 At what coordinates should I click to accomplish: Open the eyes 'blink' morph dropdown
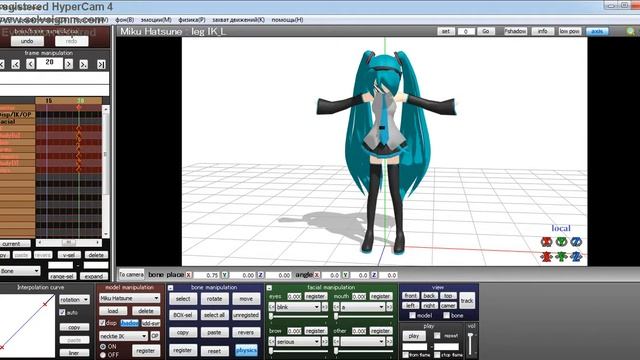click(298, 307)
